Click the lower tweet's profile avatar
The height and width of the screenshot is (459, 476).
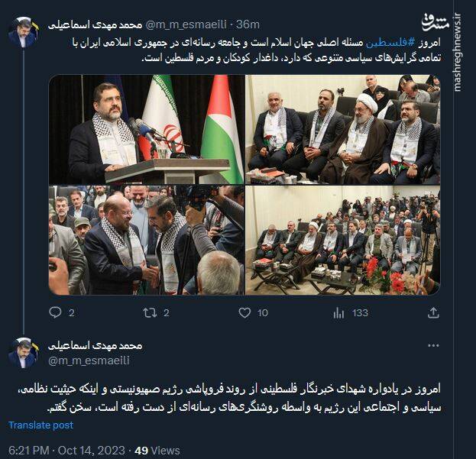point(24,353)
